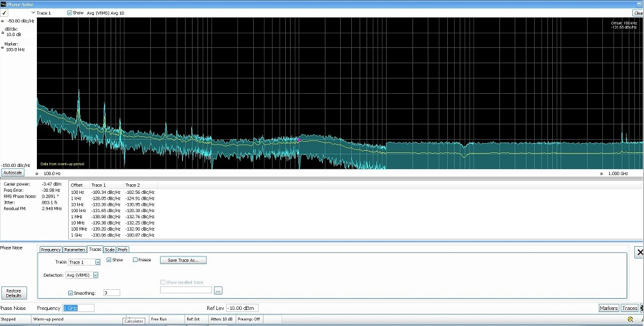Click the yellow status icon in status bar
The height and width of the screenshot is (326, 644).
coord(630,320)
